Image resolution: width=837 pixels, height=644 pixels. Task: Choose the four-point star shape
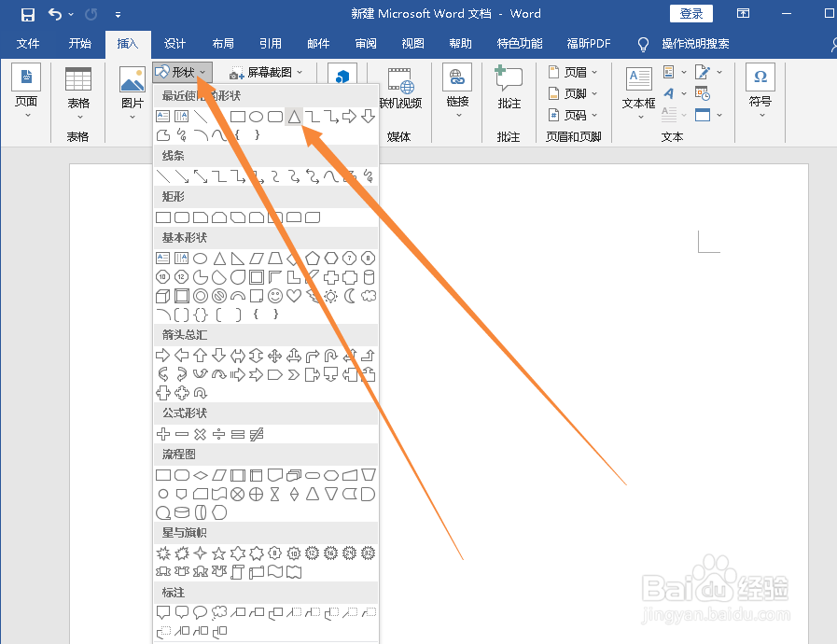pyautogui.click(x=201, y=553)
